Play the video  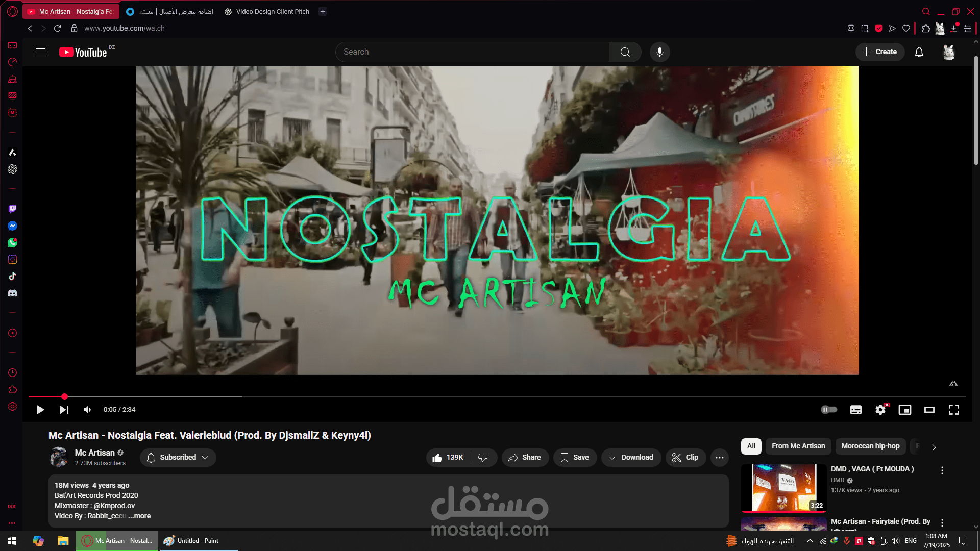pos(40,410)
